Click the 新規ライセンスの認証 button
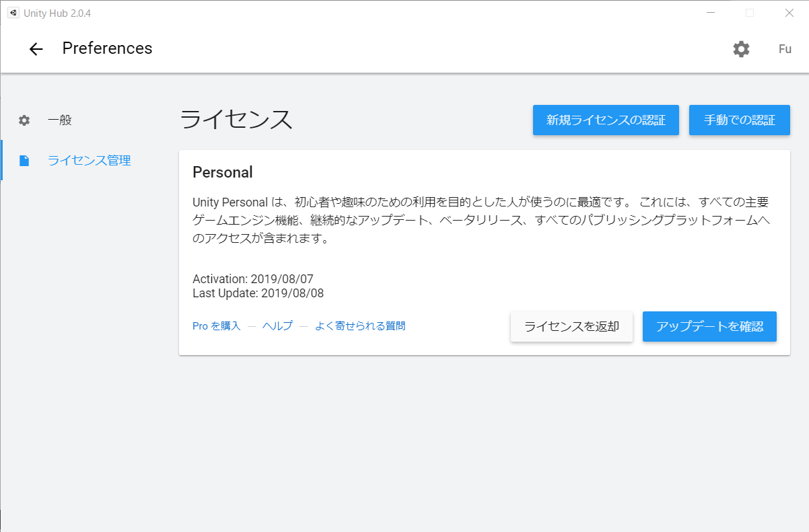 [606, 120]
